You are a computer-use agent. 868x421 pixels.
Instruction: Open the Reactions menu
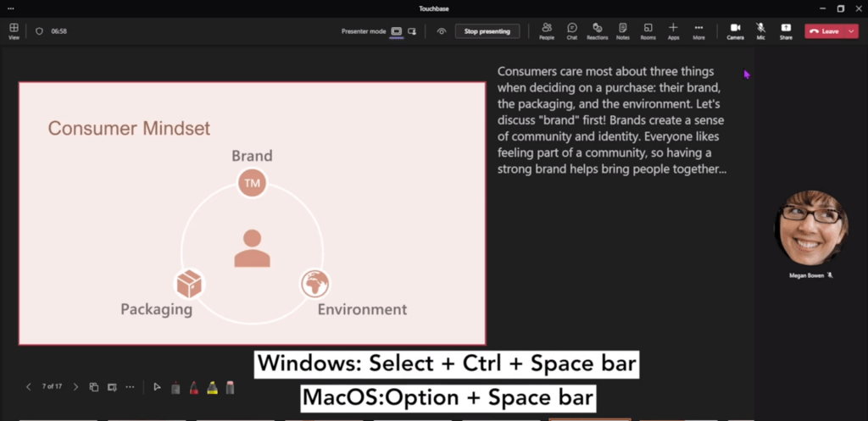tap(598, 30)
